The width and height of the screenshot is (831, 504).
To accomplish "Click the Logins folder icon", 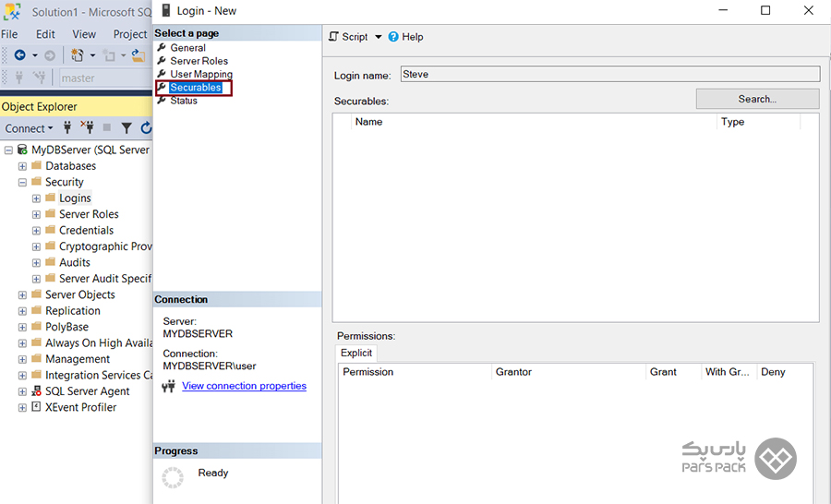I will (x=51, y=198).
